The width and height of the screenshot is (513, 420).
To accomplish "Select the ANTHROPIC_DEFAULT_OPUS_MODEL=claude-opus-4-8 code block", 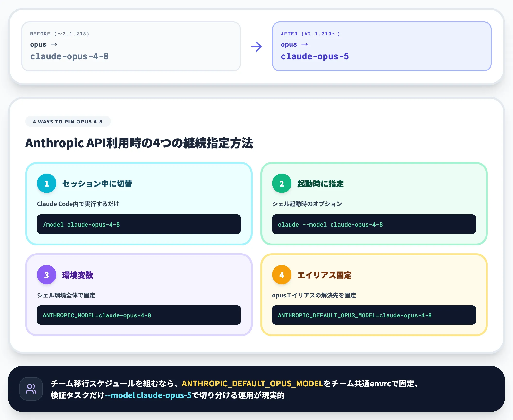I will [x=374, y=315].
